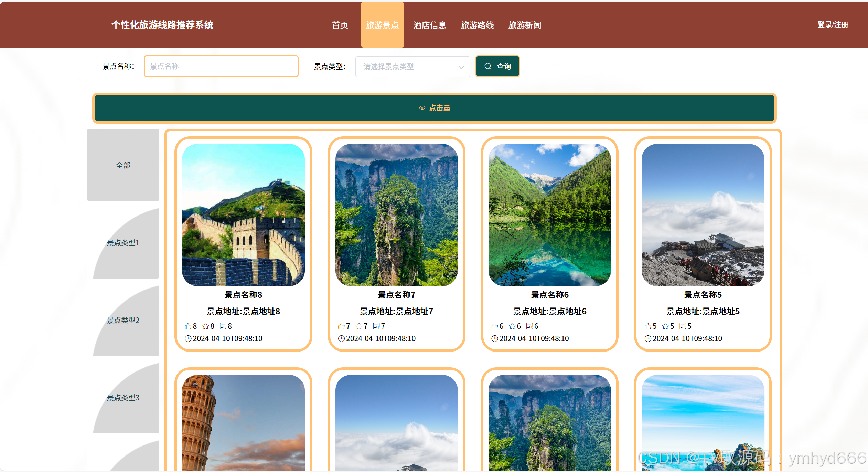Click the teal 点击量 sort banner

[435, 108]
